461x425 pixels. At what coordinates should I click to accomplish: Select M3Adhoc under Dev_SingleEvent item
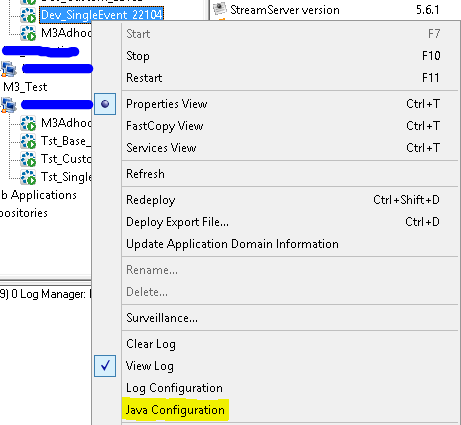[66, 33]
